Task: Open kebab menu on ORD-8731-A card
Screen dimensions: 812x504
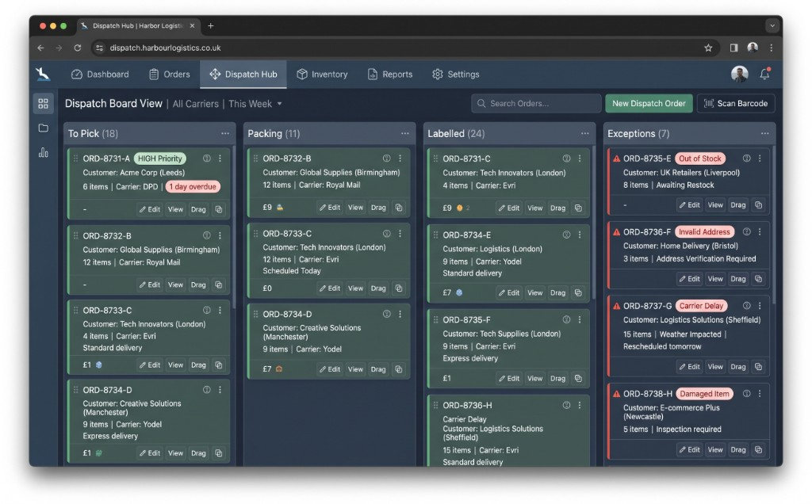Action: coord(220,158)
